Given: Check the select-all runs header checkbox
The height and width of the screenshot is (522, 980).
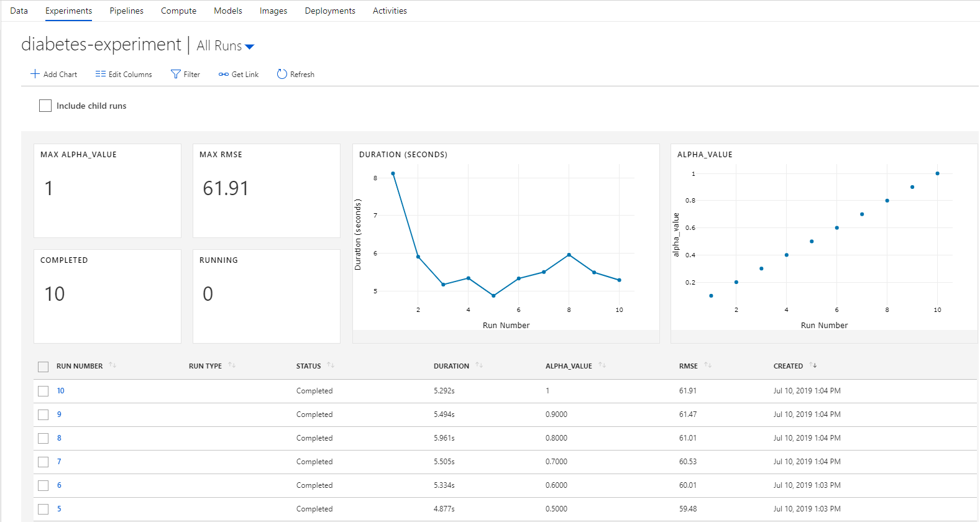Looking at the screenshot, I should pos(43,367).
